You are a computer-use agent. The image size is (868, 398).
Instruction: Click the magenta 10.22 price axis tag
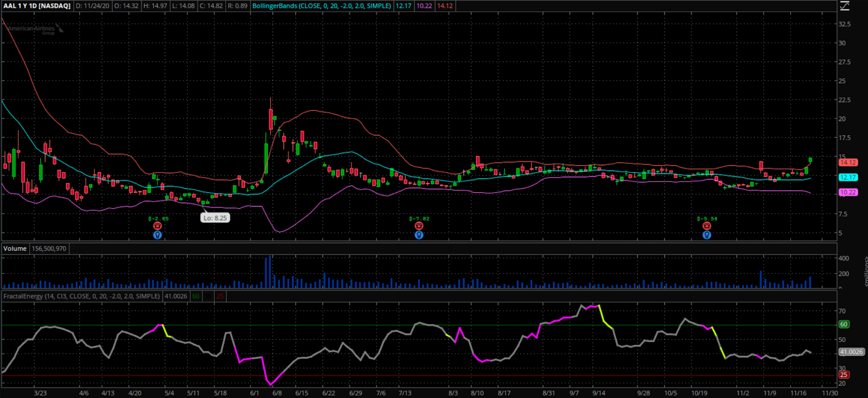click(x=848, y=192)
